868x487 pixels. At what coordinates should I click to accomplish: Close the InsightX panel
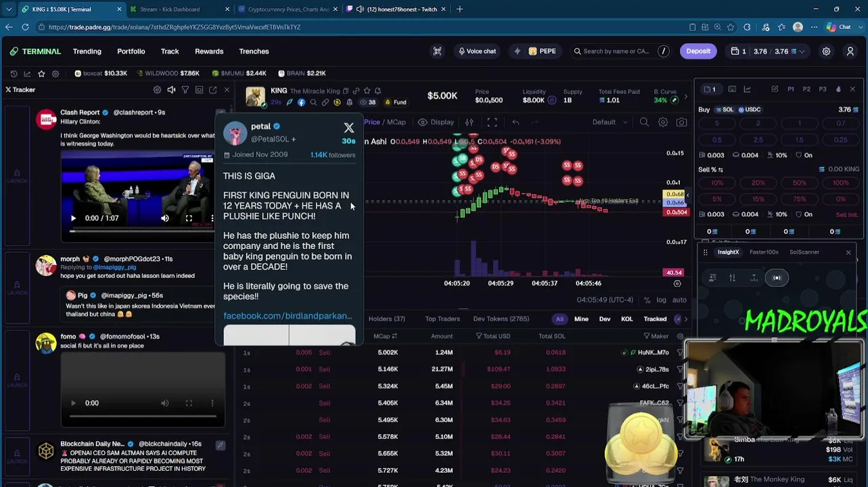point(848,252)
